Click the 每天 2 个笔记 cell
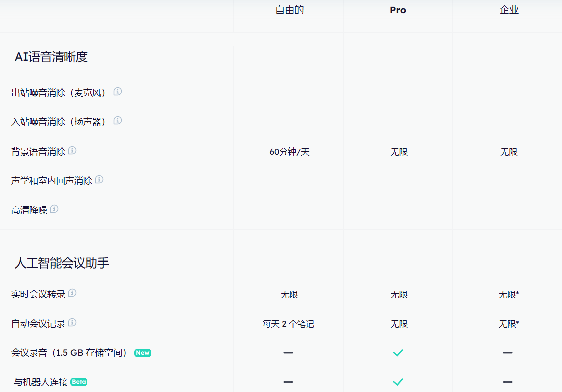The width and height of the screenshot is (562, 392). point(288,324)
